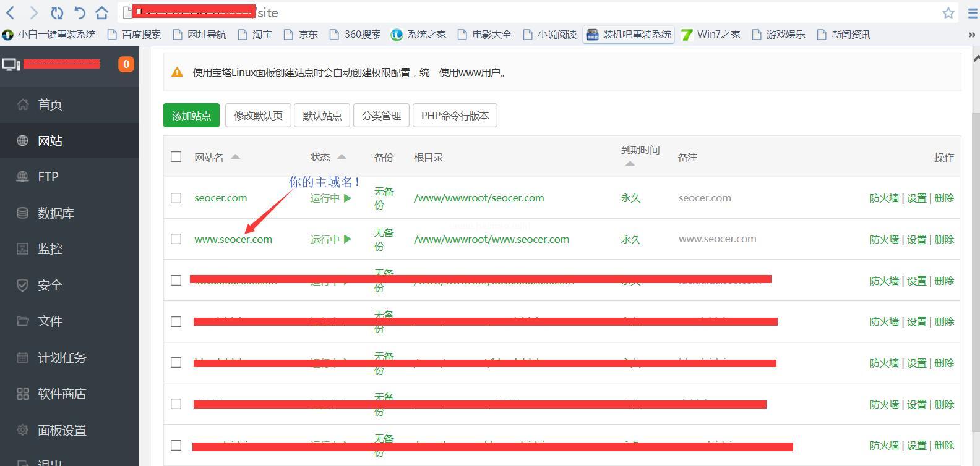Sort by 网站名 column arrow
Image resolution: width=980 pixels, height=466 pixels.
point(235,157)
